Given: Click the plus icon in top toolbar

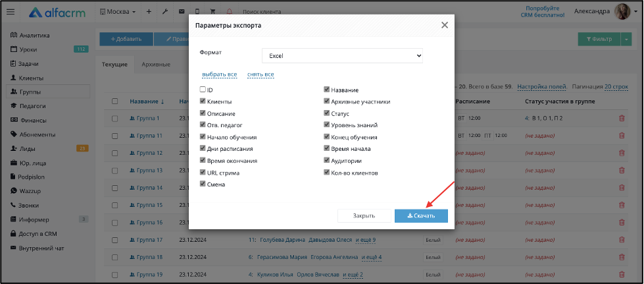Looking at the screenshot, I should (x=149, y=12).
